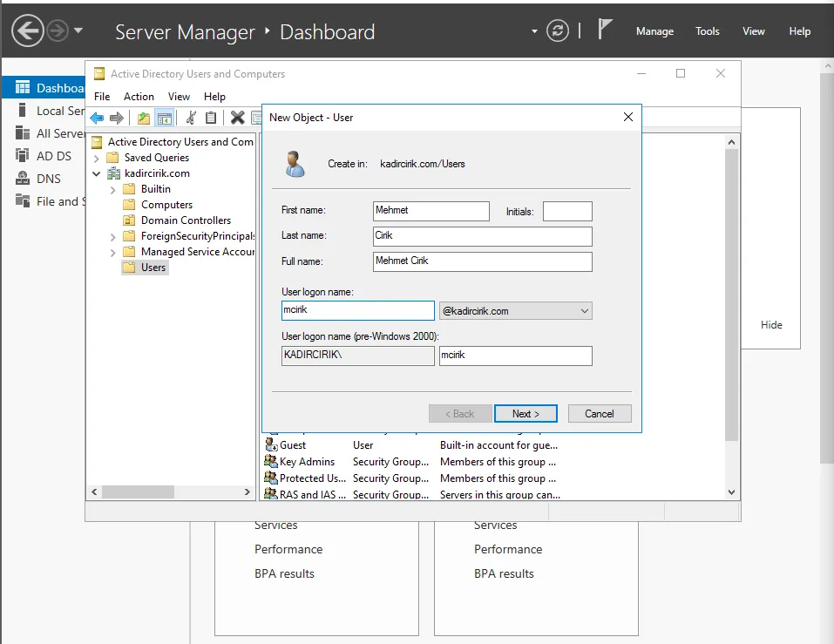Expand the ForeignSecurityPrincipals node
The height and width of the screenshot is (644, 834).
pos(112,237)
